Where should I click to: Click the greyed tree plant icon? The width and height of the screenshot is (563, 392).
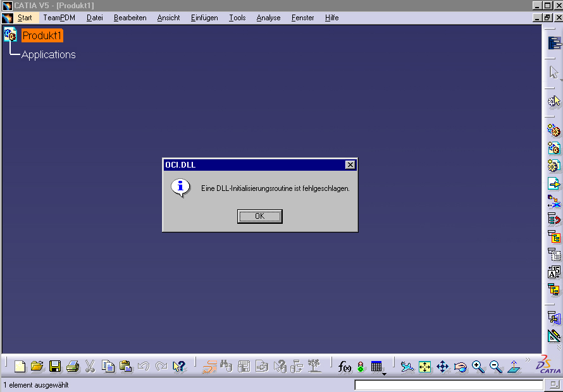point(315,367)
